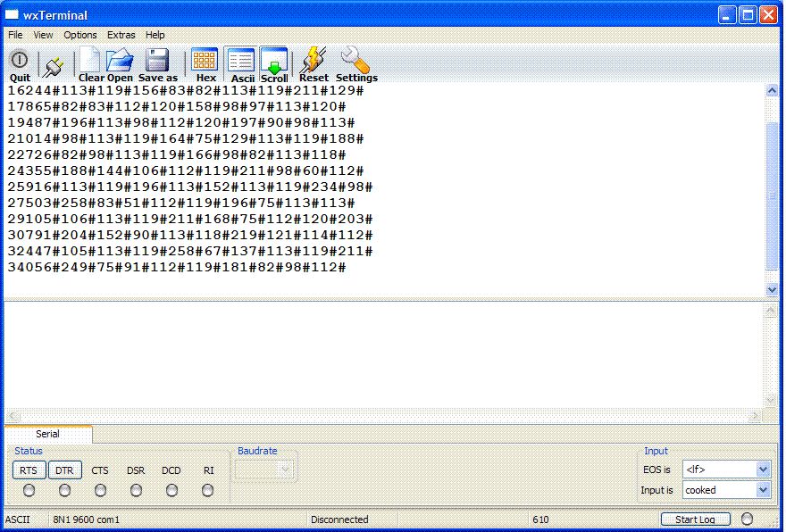Image resolution: width=786 pixels, height=532 pixels.
Task: Click the log indicator light beside Start Log
Action: coord(747,519)
